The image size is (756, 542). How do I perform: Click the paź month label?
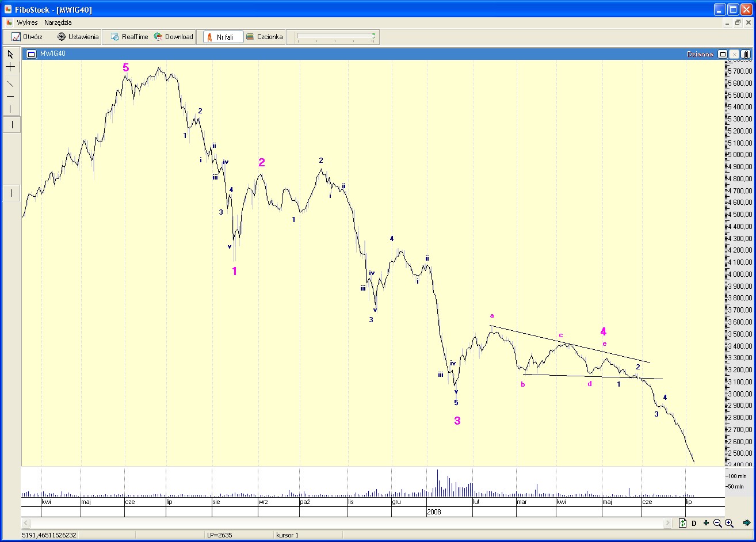pyautogui.click(x=306, y=502)
